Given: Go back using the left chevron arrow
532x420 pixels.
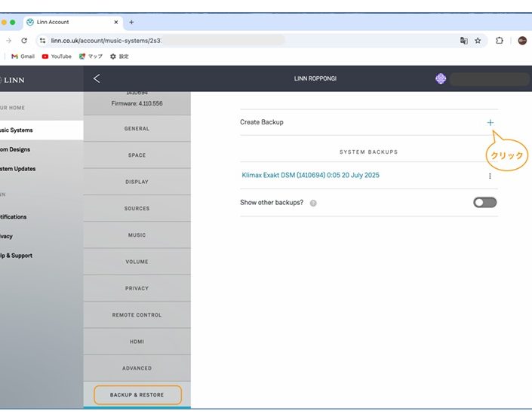Looking at the screenshot, I should click(x=97, y=78).
